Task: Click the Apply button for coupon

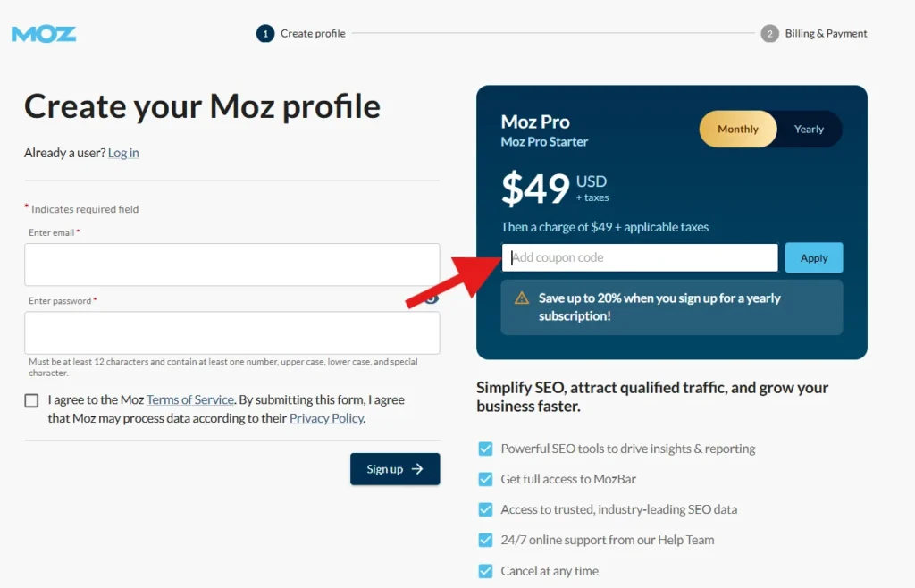Action: tap(813, 257)
